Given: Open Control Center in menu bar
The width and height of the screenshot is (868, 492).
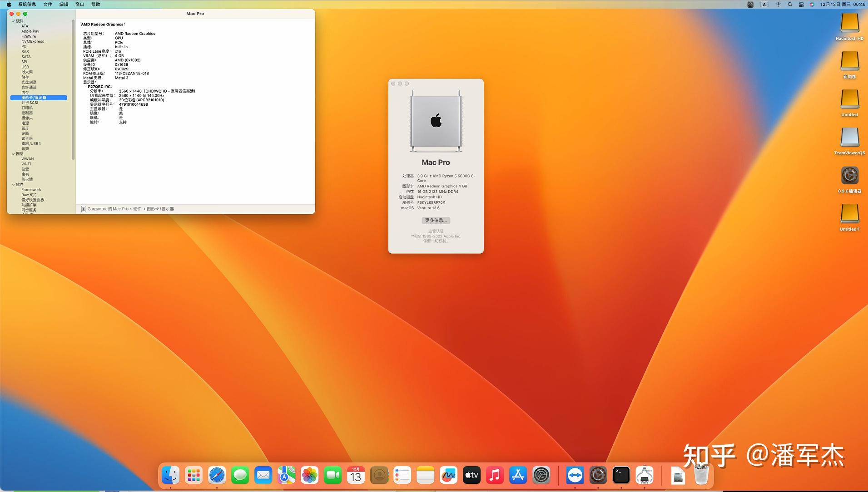Looking at the screenshot, I should coord(801,5).
